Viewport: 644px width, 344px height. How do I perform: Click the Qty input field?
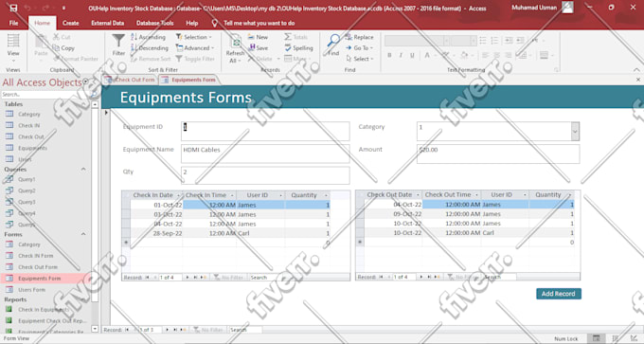click(265, 175)
